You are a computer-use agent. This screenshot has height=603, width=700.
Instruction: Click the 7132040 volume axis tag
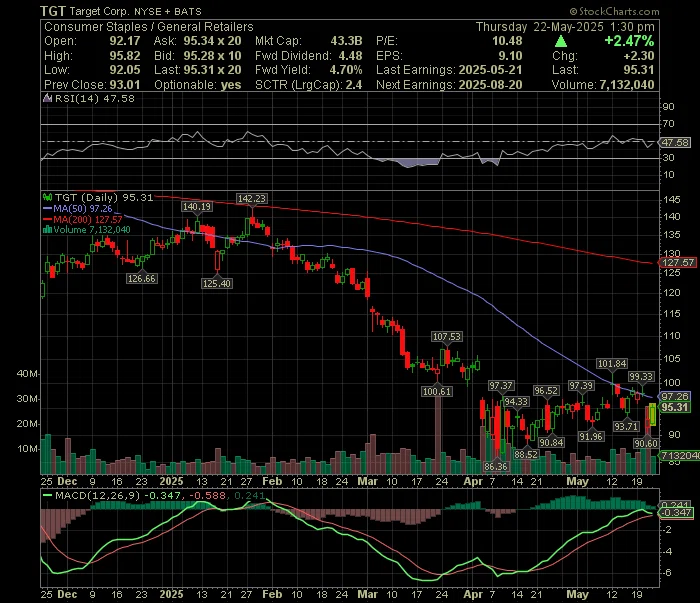(679, 455)
